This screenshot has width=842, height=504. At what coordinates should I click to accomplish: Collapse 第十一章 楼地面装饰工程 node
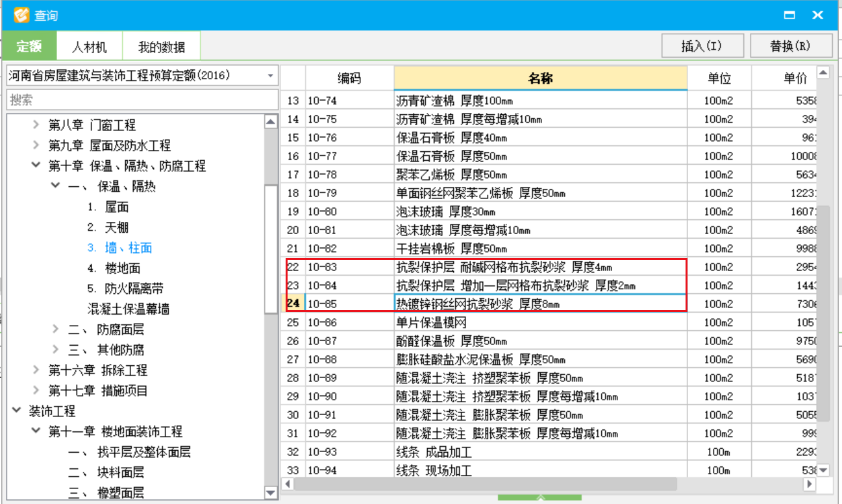(36, 431)
